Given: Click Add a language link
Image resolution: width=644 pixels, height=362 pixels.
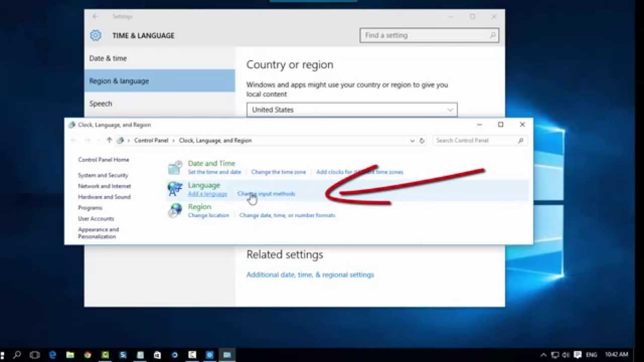Looking at the screenshot, I should pyautogui.click(x=207, y=194).
